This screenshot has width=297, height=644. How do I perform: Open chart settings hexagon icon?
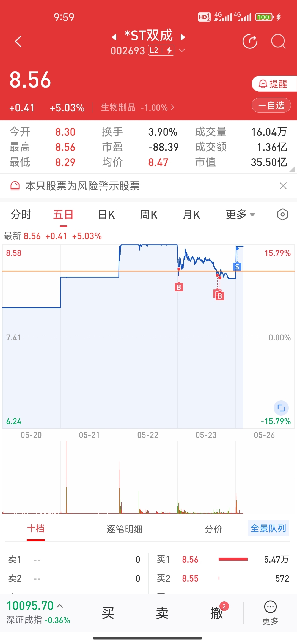282,215
